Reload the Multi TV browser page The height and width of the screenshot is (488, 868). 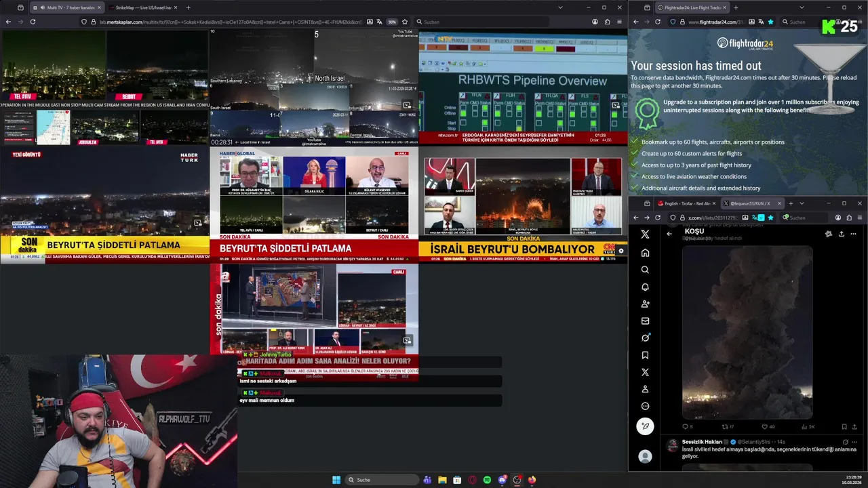[33, 22]
